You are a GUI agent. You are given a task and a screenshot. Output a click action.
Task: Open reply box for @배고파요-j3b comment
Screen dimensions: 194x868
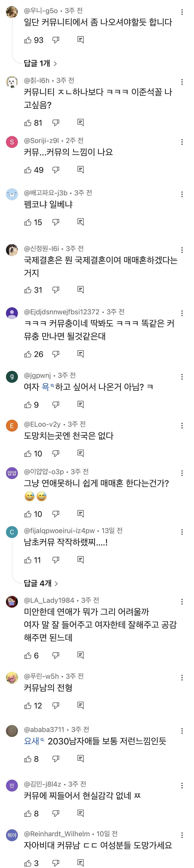[81, 222]
